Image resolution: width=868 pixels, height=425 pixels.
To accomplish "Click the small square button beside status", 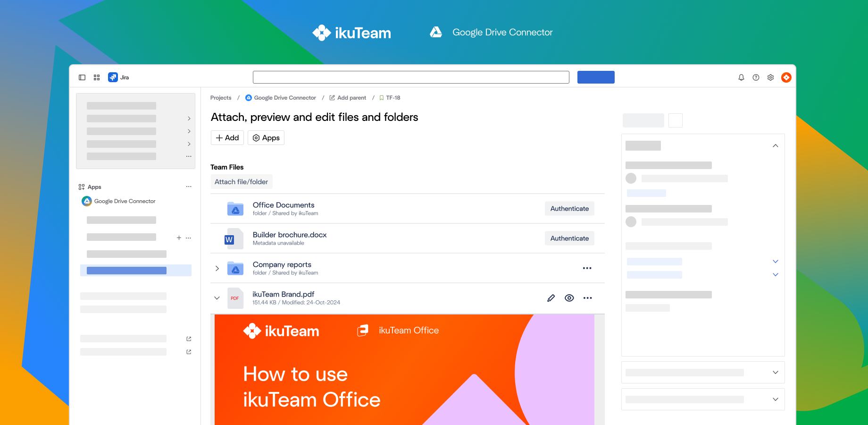I will [x=676, y=120].
